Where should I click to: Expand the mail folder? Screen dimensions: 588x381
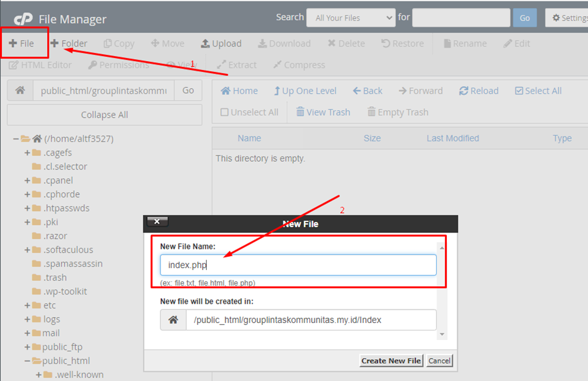click(27, 333)
